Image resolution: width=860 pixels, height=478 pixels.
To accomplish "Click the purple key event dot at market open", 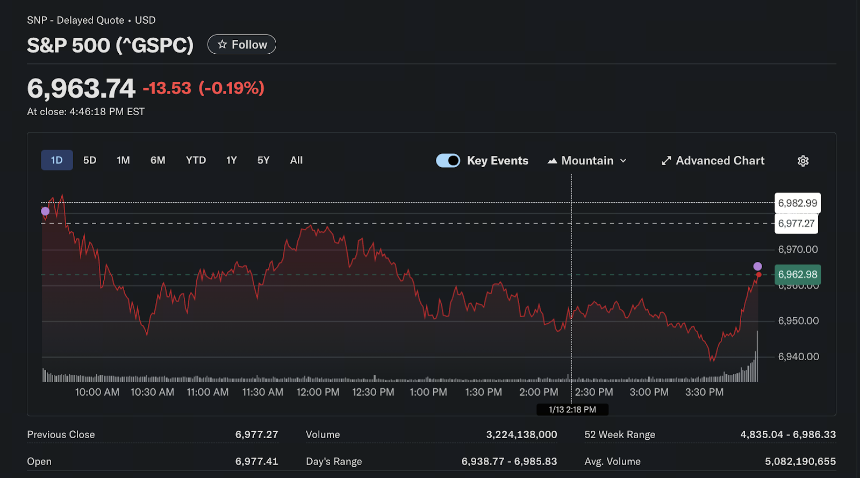I will point(46,211).
